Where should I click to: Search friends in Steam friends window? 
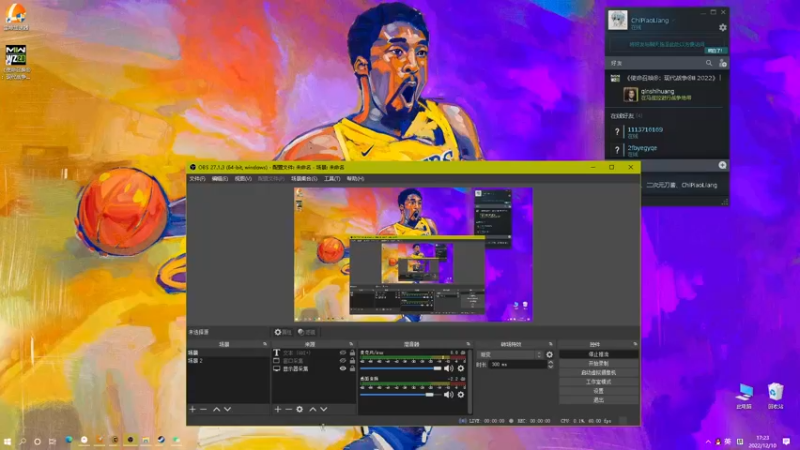(709, 63)
